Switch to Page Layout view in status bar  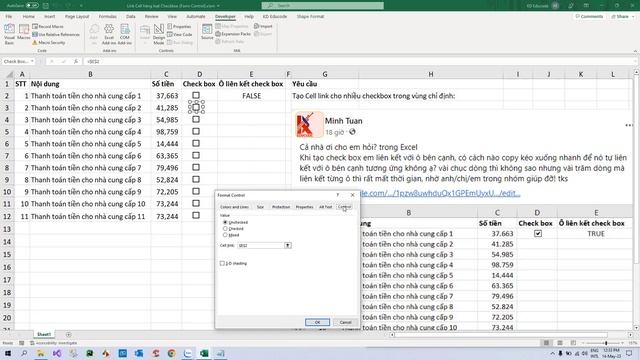(560, 343)
